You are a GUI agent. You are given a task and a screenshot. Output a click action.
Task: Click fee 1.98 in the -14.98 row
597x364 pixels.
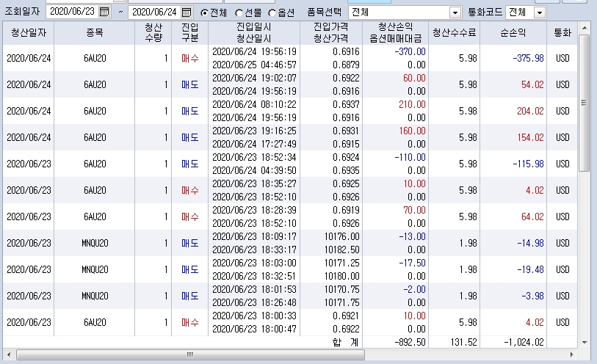pyautogui.click(x=468, y=243)
